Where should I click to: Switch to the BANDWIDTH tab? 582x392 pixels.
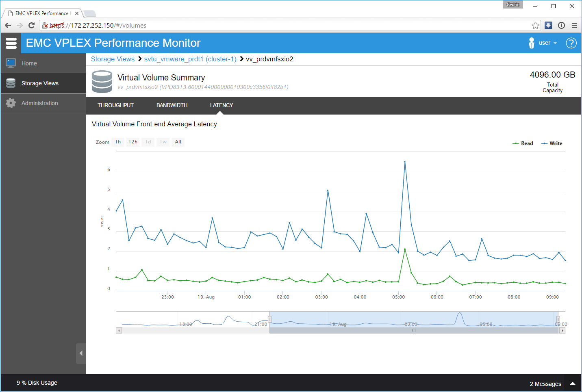(x=172, y=105)
